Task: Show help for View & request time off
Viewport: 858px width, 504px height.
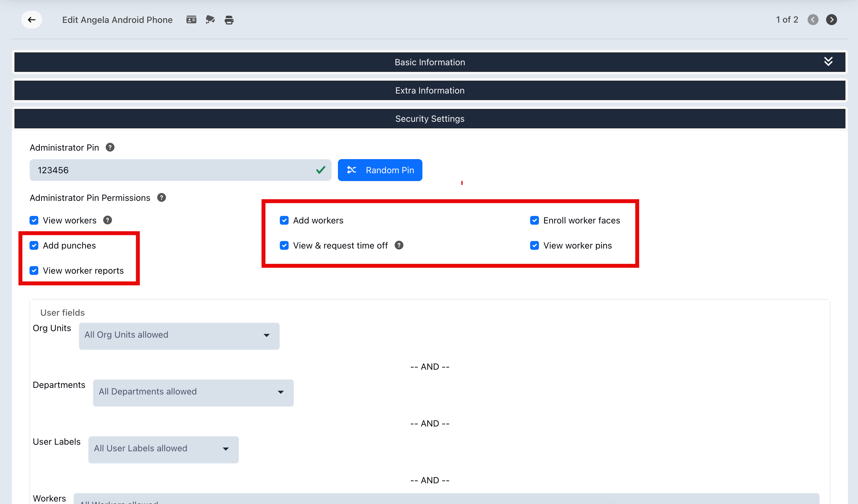Action: [x=399, y=245]
